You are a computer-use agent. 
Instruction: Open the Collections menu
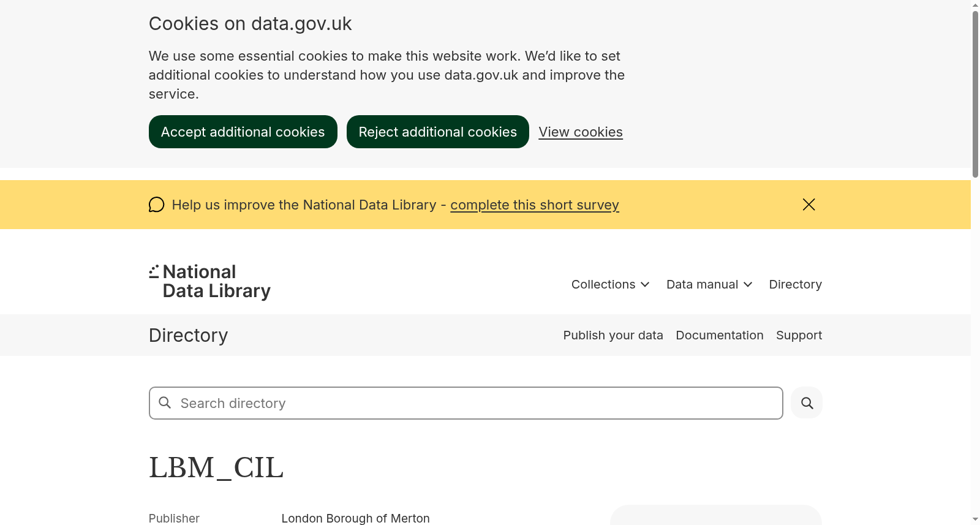[x=610, y=284]
